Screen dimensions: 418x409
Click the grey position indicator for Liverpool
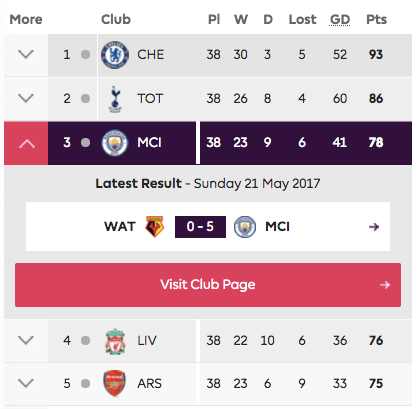[86, 341]
